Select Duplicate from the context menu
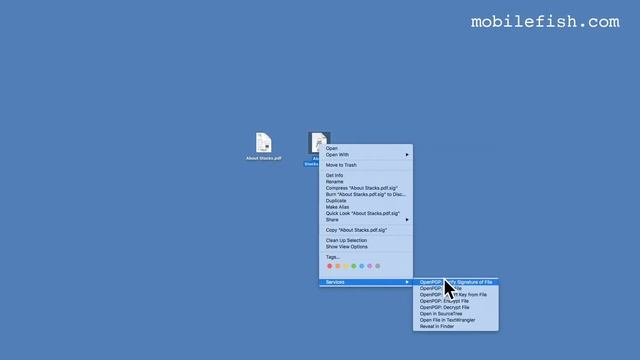The width and height of the screenshot is (640, 360). 366,201
